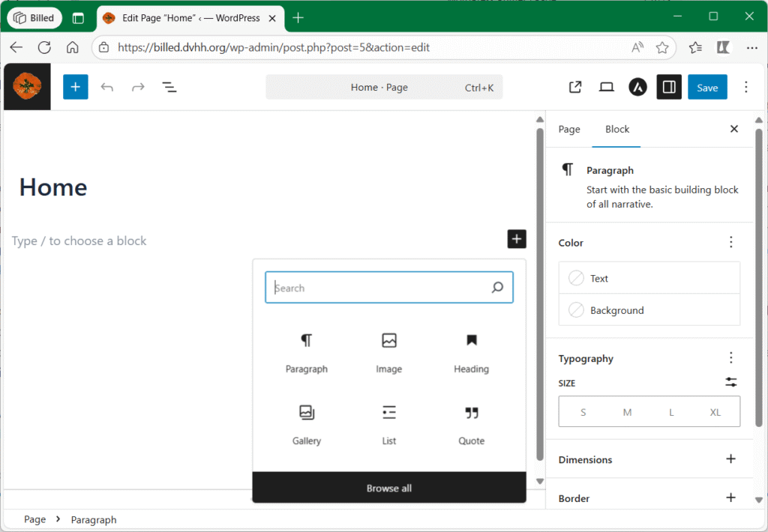Toggle the Settings sidebar panel button
The image size is (768, 532).
(669, 87)
